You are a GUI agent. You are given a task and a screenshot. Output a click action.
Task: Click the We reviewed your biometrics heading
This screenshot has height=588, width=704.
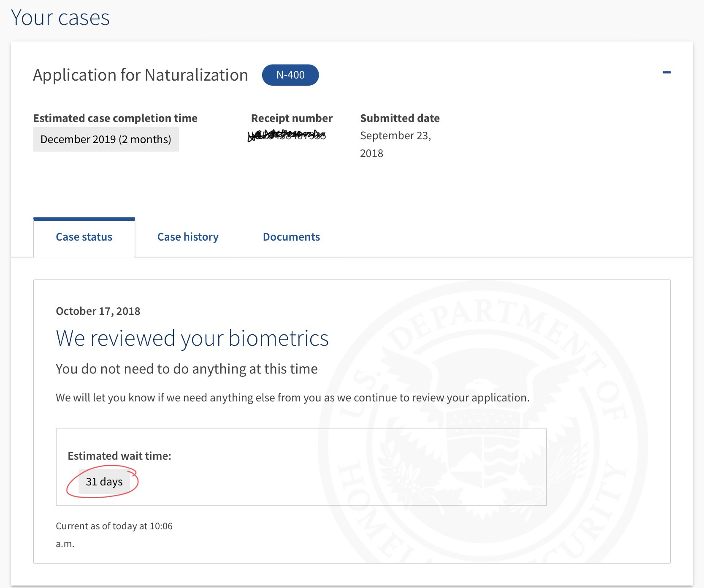[x=192, y=338]
